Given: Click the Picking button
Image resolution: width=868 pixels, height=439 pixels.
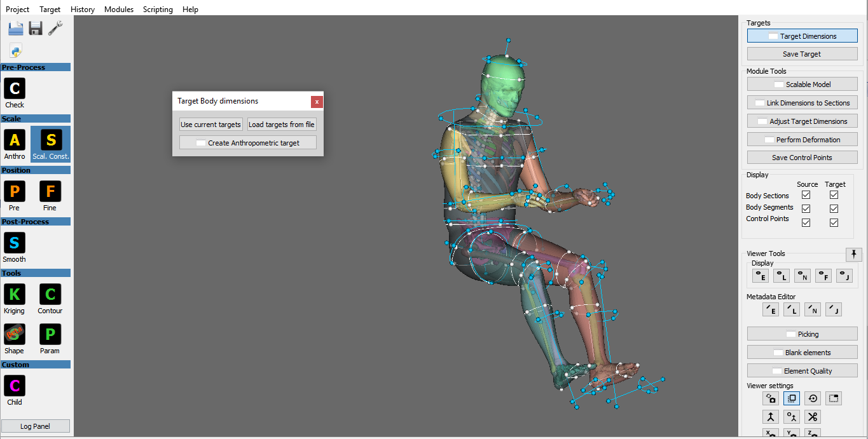Looking at the screenshot, I should point(803,334).
